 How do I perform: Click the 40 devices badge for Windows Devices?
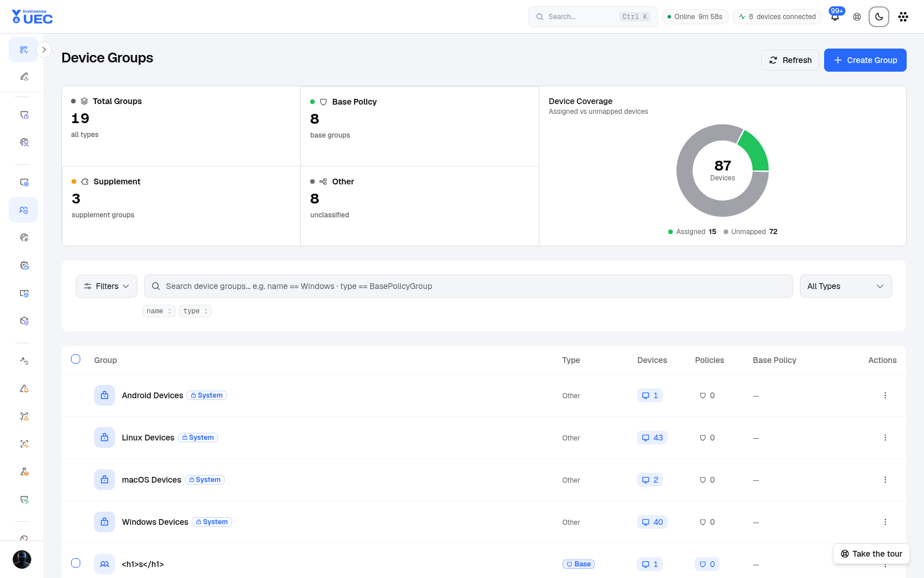click(x=652, y=522)
